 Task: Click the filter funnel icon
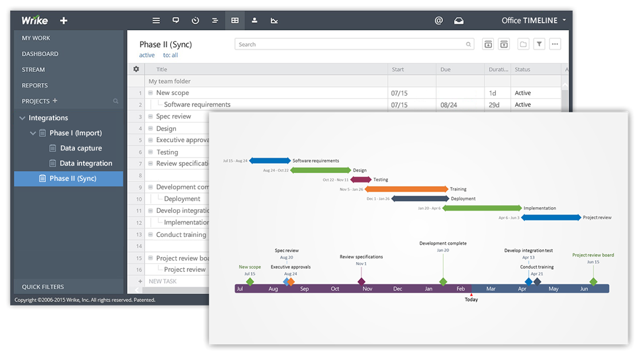click(x=539, y=44)
